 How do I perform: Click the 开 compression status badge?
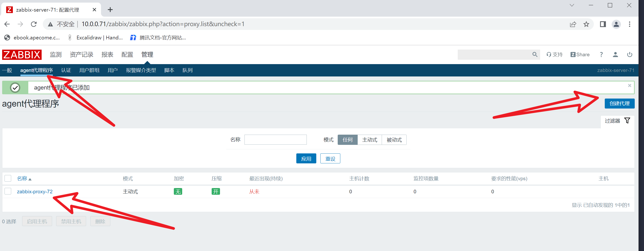216,192
